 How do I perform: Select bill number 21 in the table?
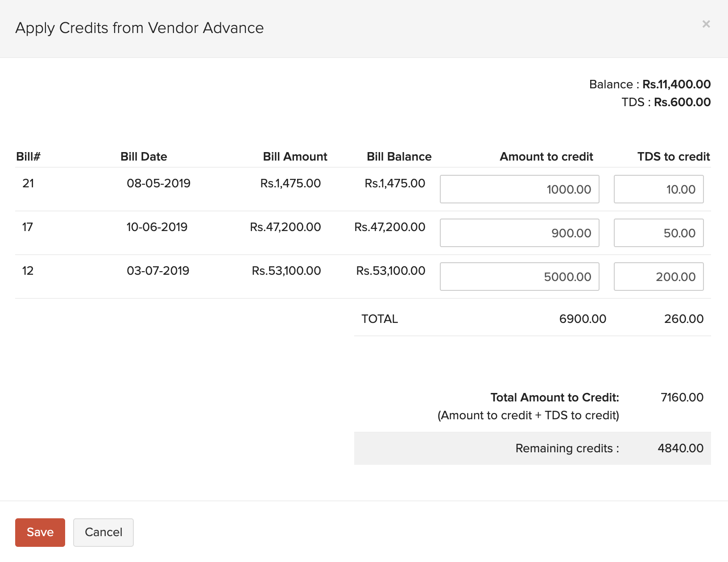tap(28, 183)
